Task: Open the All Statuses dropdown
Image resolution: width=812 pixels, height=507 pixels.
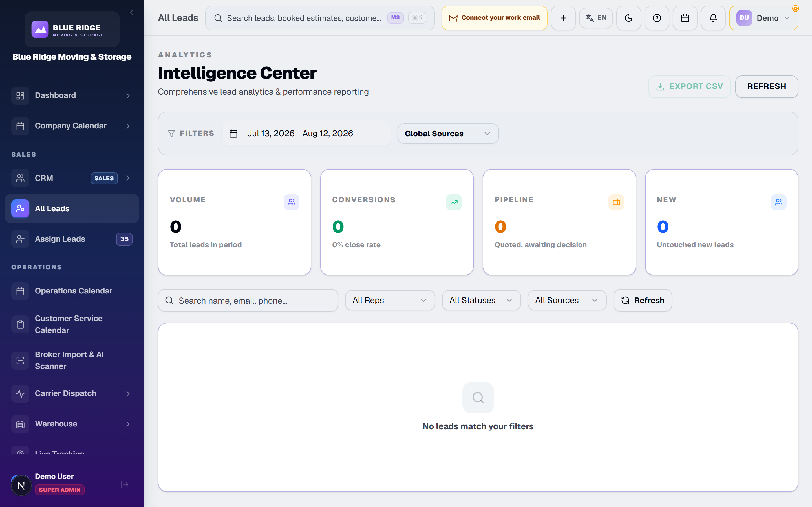Action: click(x=481, y=300)
